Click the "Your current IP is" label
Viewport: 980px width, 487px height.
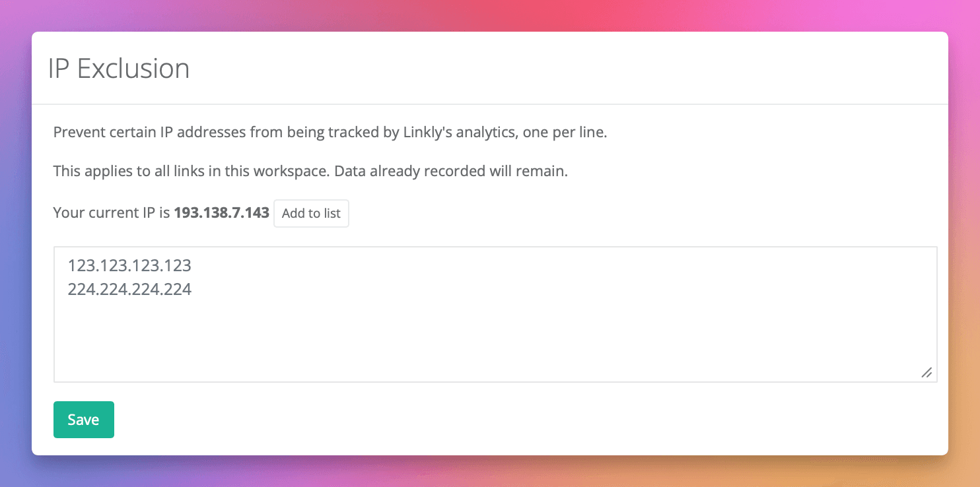tap(112, 213)
